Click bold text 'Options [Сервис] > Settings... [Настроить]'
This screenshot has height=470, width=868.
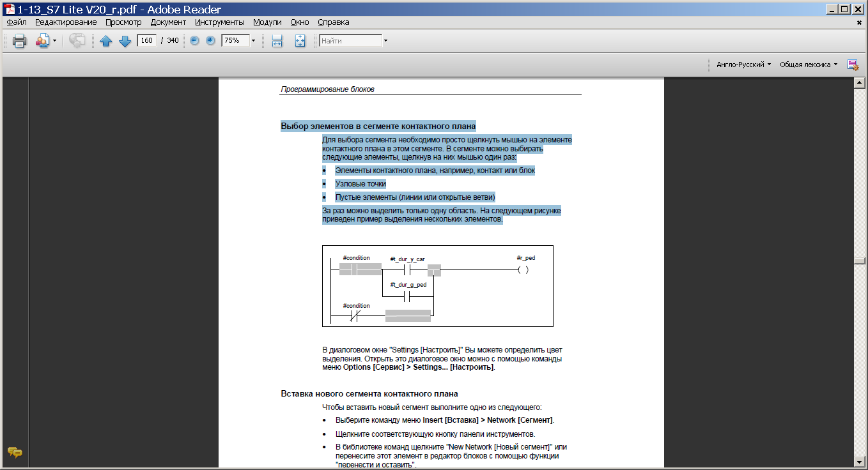click(419, 367)
